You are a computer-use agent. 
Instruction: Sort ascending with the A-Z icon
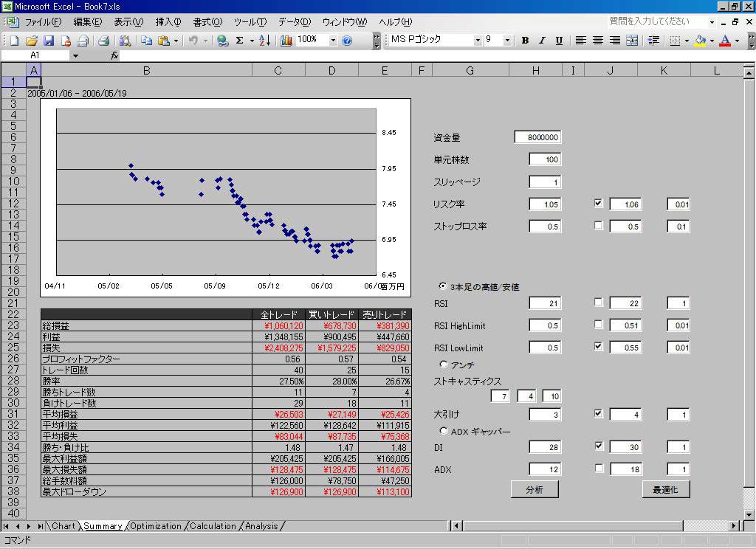264,41
